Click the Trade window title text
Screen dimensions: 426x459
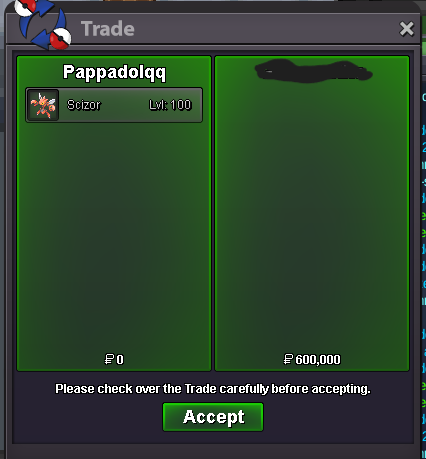coord(108,29)
